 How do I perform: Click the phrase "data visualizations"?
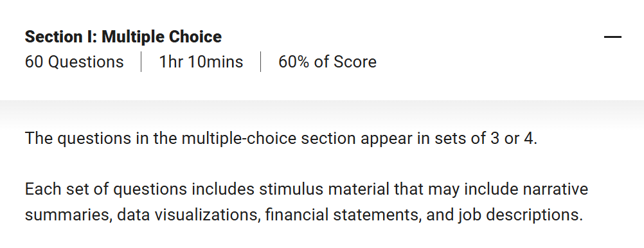coord(188,215)
